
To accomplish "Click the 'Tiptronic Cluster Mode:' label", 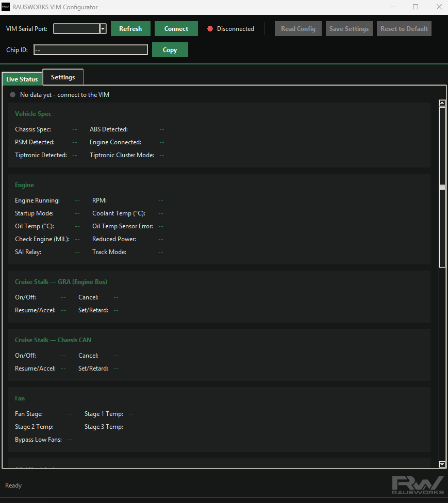I will click(122, 155).
